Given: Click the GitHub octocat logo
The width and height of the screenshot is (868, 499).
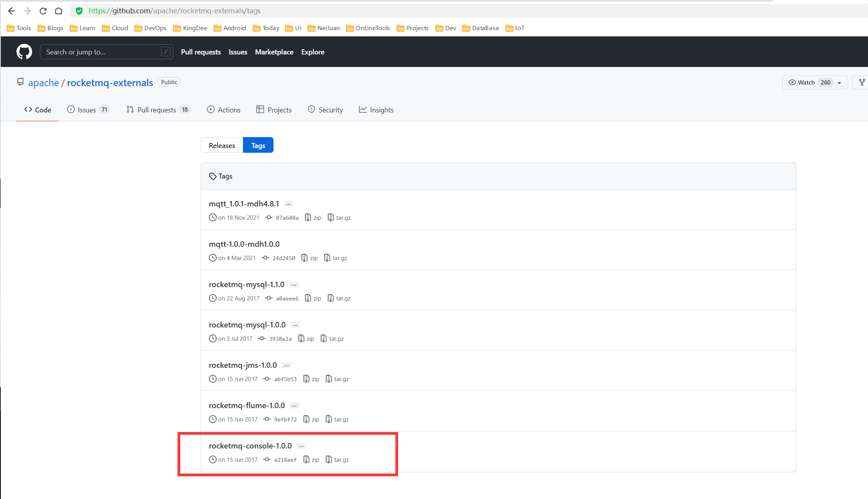Looking at the screenshot, I should 24,52.
